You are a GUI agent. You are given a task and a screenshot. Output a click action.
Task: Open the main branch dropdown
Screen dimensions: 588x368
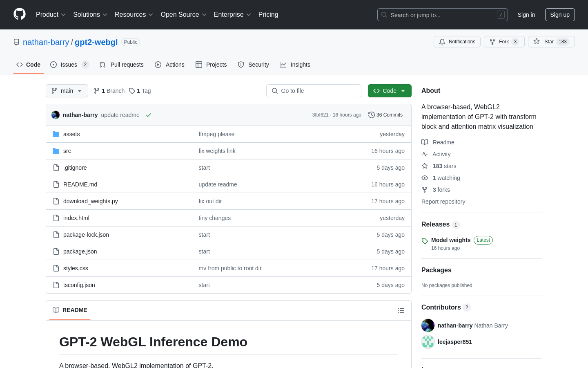(x=67, y=91)
